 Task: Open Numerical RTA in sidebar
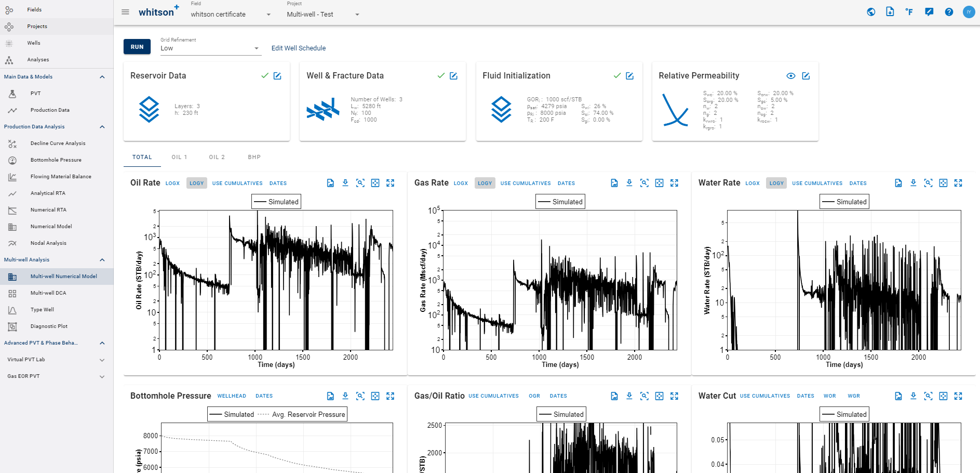pos(57,210)
